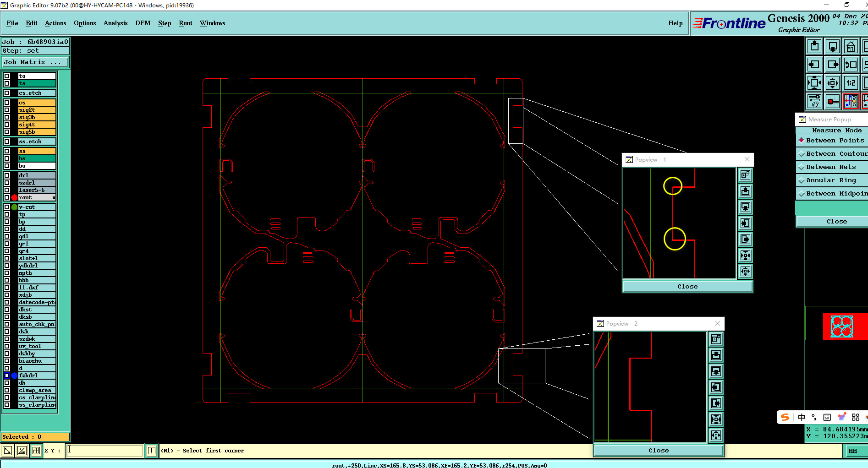Click the previous view (undo zoom) icon

(x=851, y=65)
